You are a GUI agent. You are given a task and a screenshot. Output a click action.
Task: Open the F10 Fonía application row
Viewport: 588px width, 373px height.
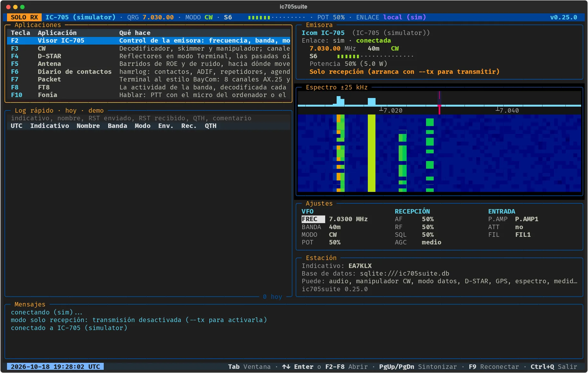[x=149, y=95]
